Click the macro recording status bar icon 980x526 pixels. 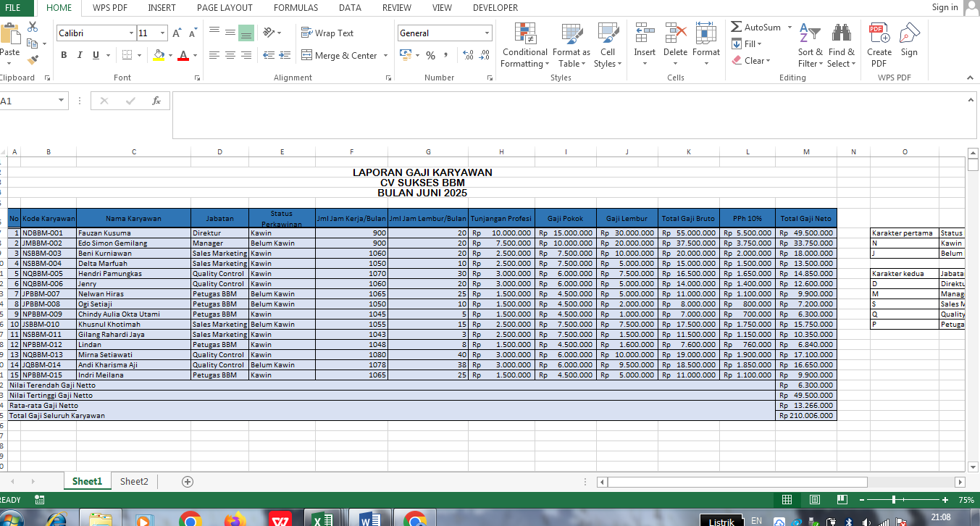[39, 500]
